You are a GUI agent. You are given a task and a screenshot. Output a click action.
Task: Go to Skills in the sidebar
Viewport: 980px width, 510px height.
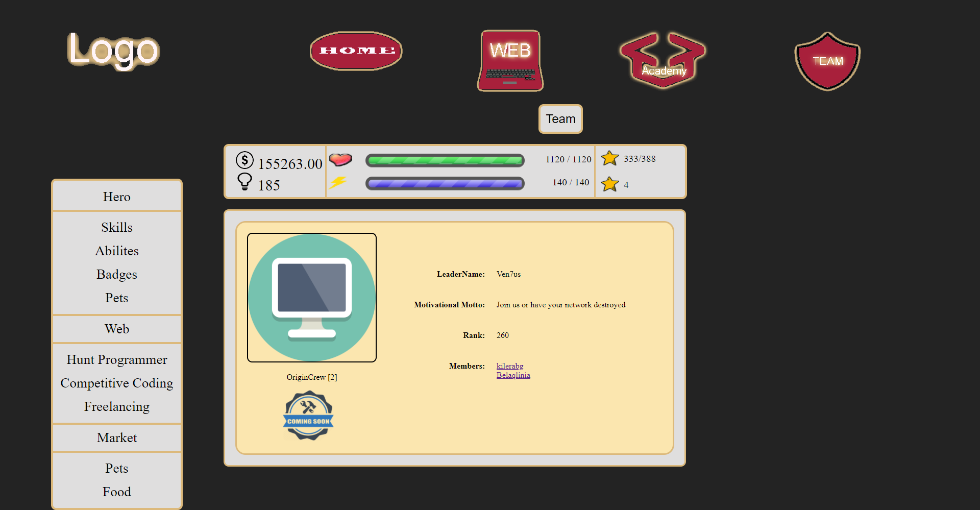(117, 227)
